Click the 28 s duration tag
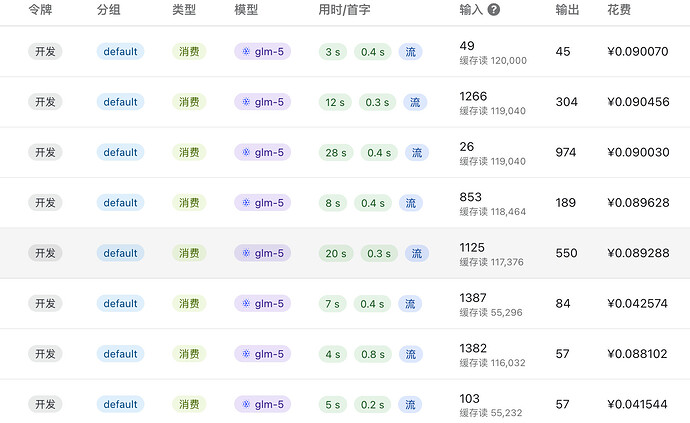690x423 pixels. (336, 153)
